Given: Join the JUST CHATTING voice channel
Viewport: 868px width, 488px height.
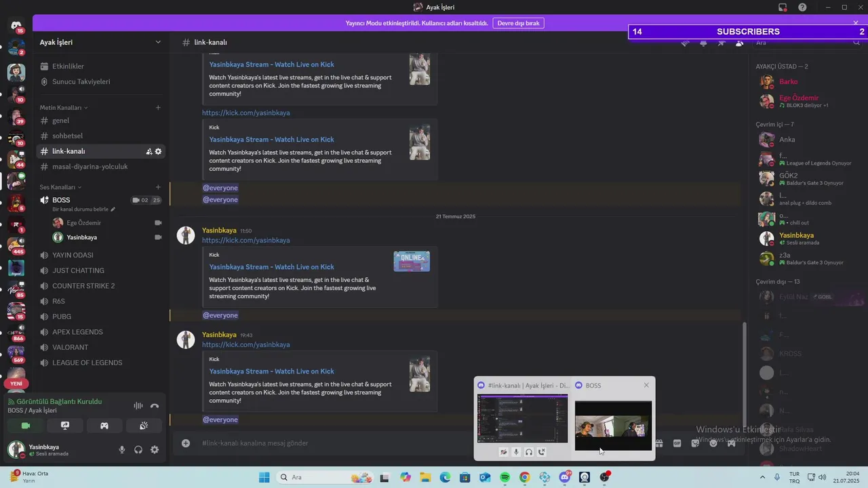Looking at the screenshot, I should pyautogui.click(x=102, y=270).
